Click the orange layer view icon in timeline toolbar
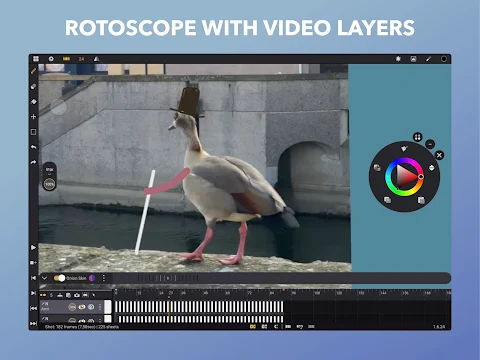 [x=43, y=295]
